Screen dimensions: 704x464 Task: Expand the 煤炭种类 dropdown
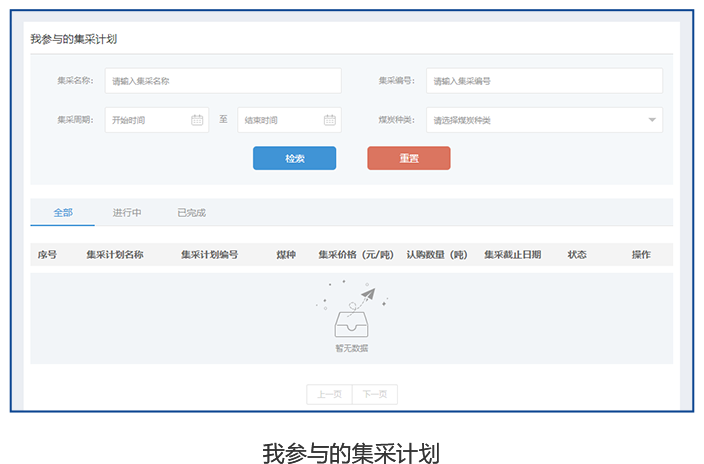(652, 120)
